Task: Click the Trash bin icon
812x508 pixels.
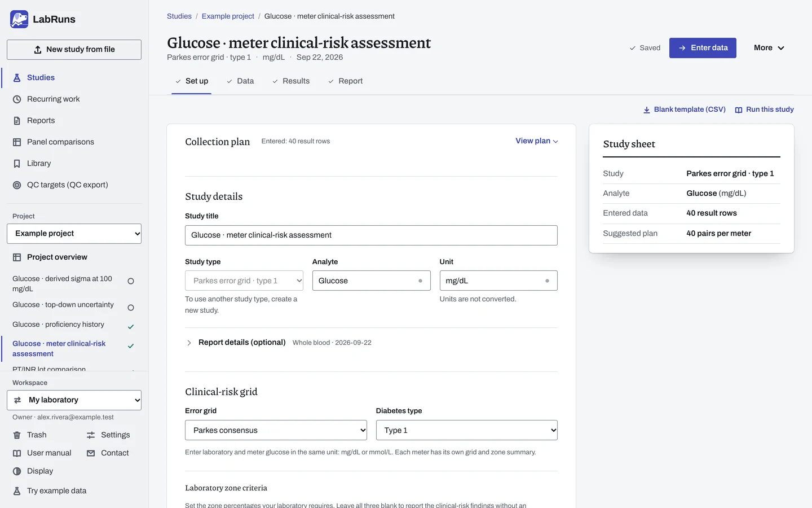Action: [x=17, y=435]
